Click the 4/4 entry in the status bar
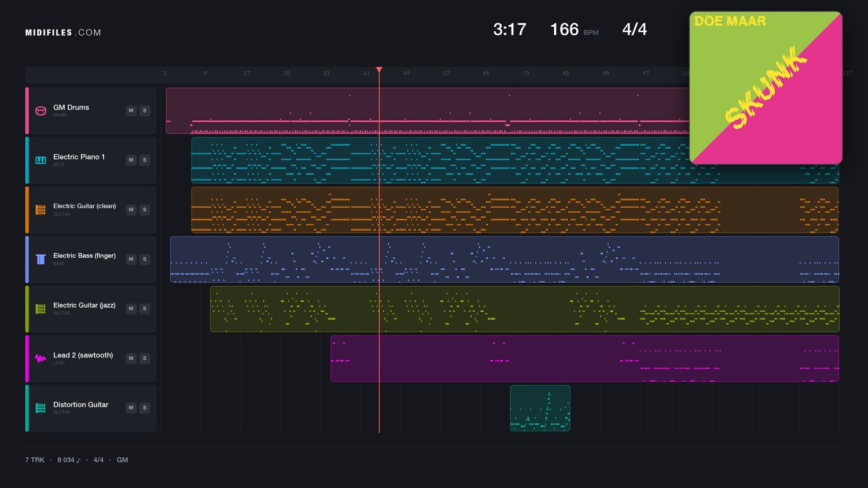Viewport: 868px width, 488px height. (98, 460)
